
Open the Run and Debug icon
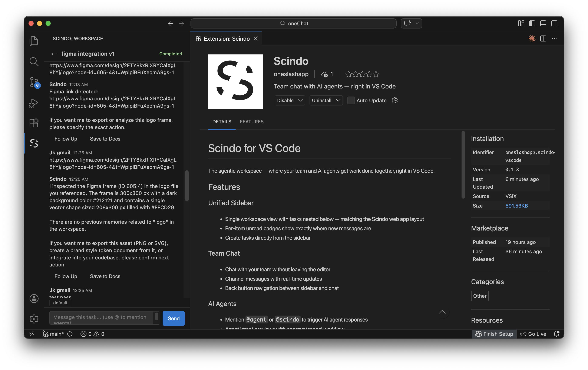point(34,103)
